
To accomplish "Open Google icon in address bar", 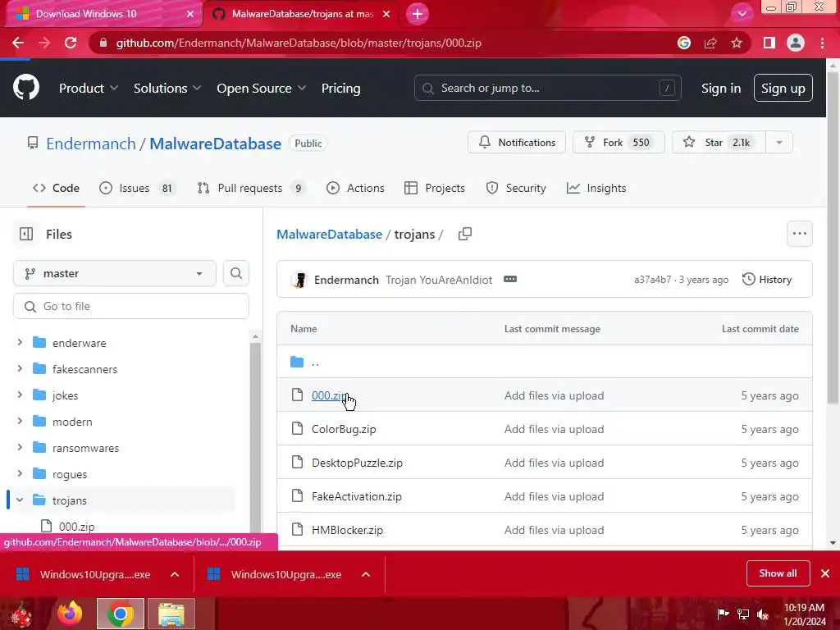I will 684,43.
